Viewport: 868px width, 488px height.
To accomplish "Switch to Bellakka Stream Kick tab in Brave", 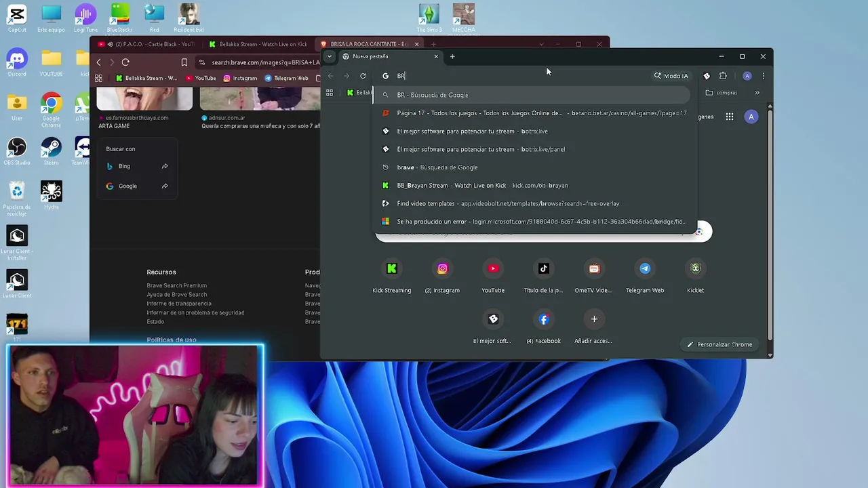I will click(x=258, y=44).
